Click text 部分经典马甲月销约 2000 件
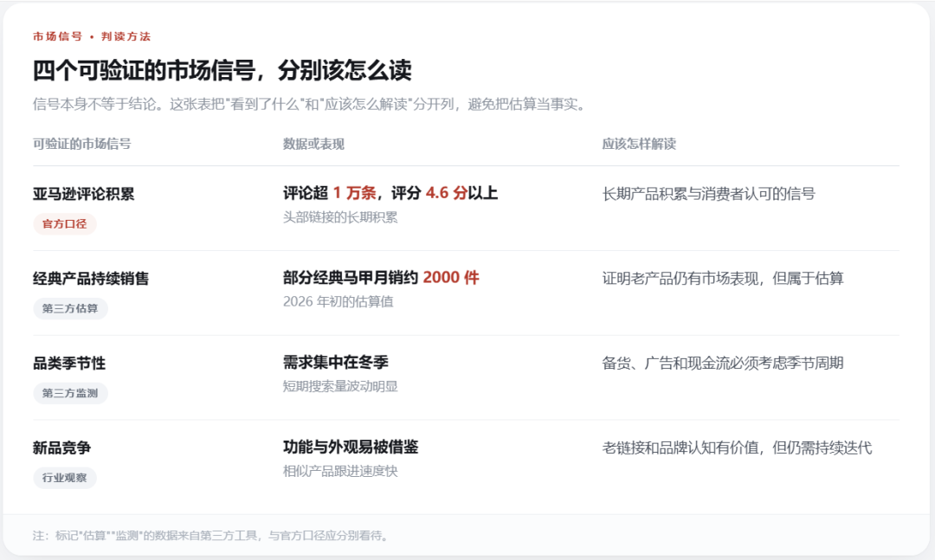The width and height of the screenshot is (935, 560). click(381, 277)
